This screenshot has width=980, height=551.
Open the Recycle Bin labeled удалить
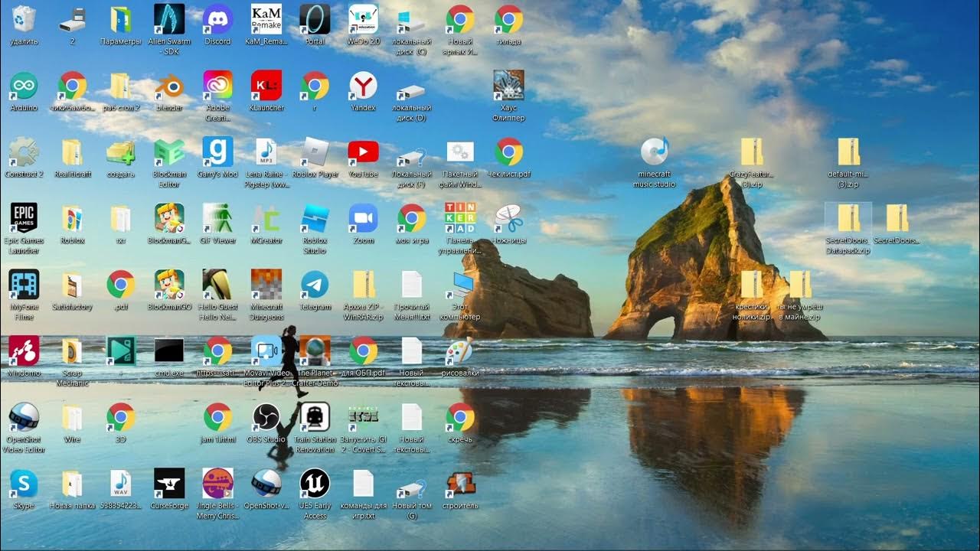[x=24, y=19]
